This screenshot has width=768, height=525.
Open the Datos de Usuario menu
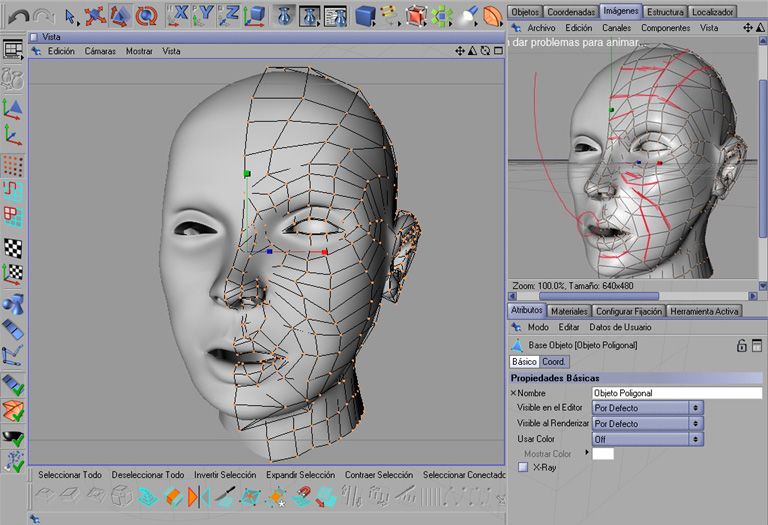pyautogui.click(x=620, y=327)
